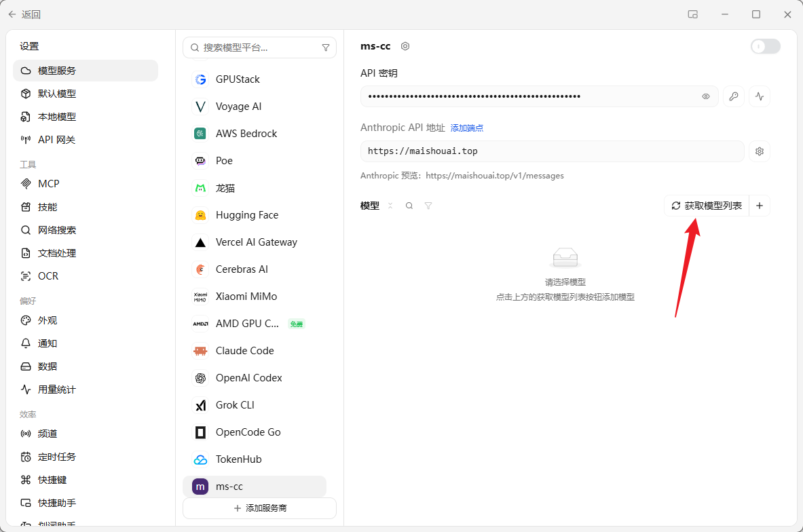Run API connection check pulse icon

coord(760,96)
